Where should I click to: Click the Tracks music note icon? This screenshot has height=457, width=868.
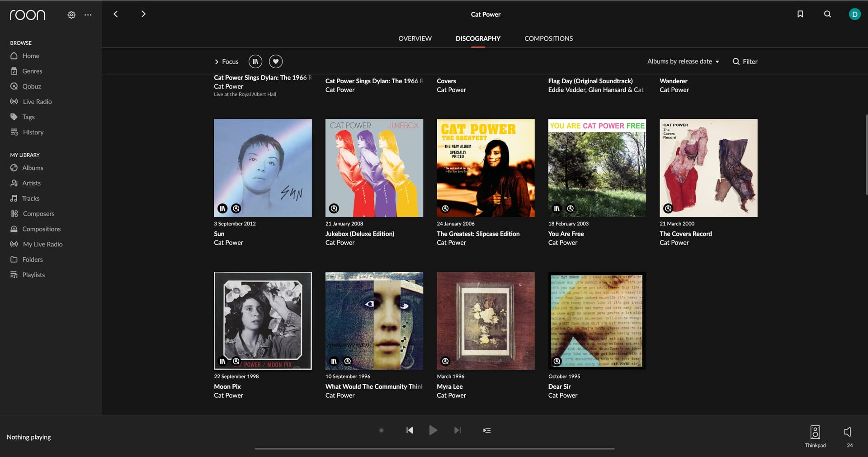pyautogui.click(x=14, y=198)
